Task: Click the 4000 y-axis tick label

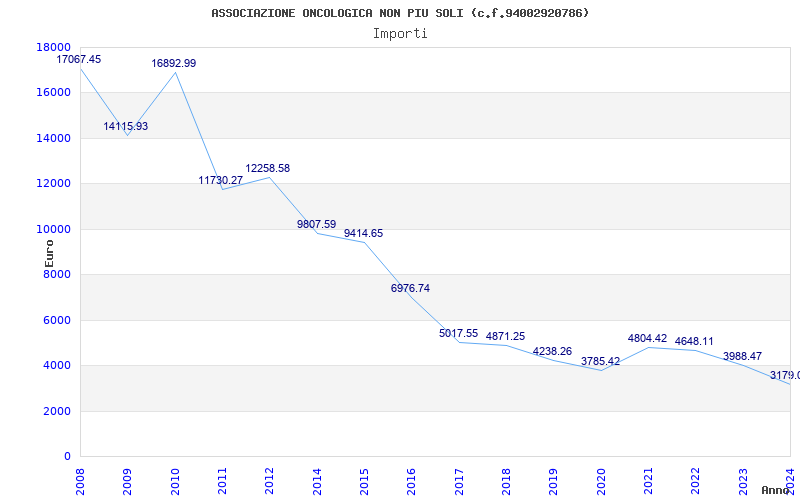Action: (57, 366)
